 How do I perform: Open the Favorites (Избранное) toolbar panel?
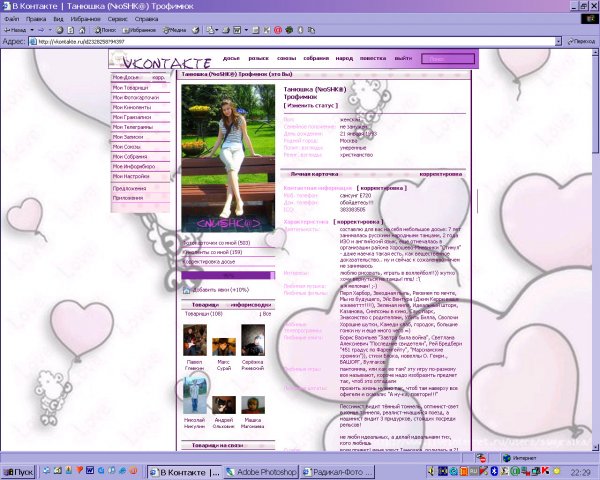(x=139, y=30)
